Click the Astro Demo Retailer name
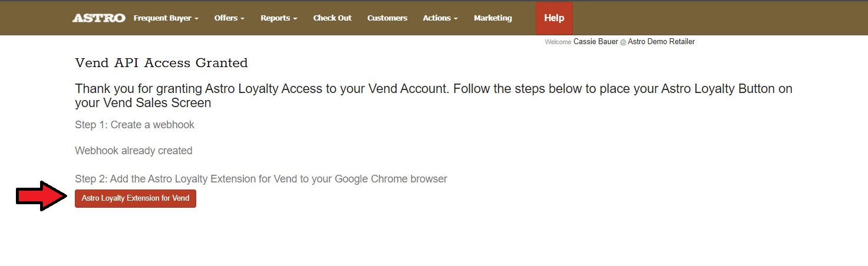868x266 pixels. [661, 42]
